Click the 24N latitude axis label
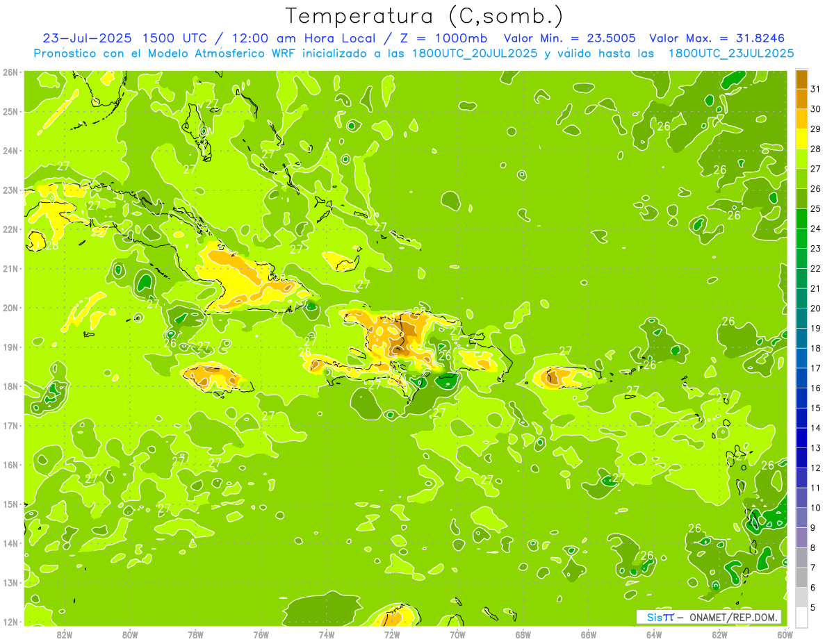Image resolution: width=834 pixels, height=644 pixels. 10,151
